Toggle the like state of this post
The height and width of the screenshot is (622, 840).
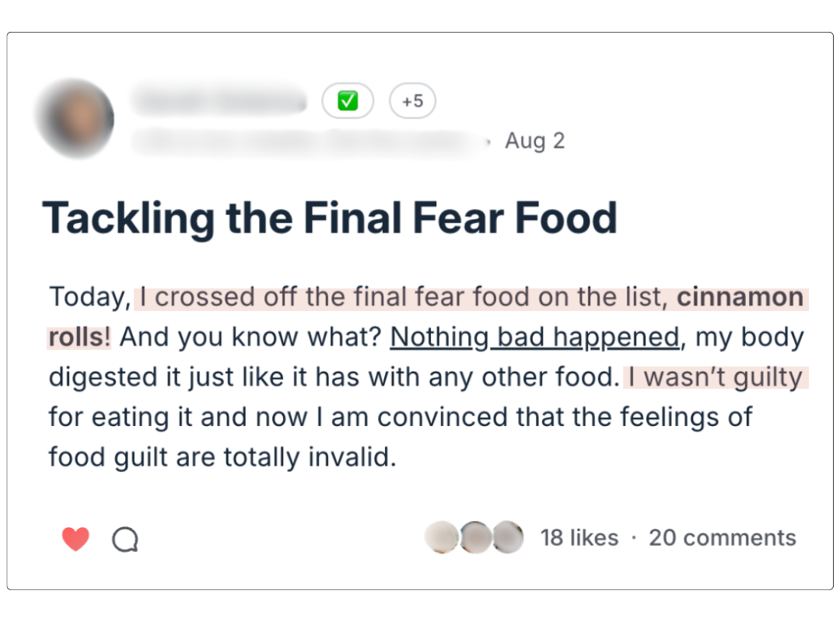tap(75, 538)
